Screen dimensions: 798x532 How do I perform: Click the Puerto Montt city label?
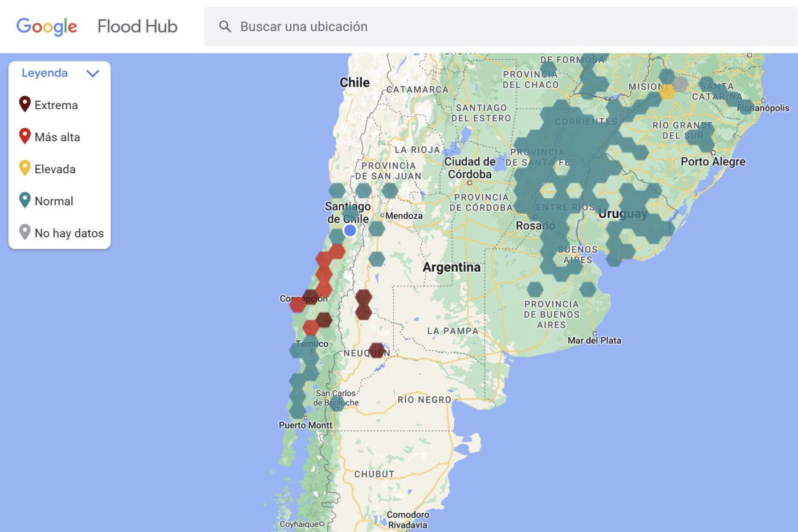306,425
